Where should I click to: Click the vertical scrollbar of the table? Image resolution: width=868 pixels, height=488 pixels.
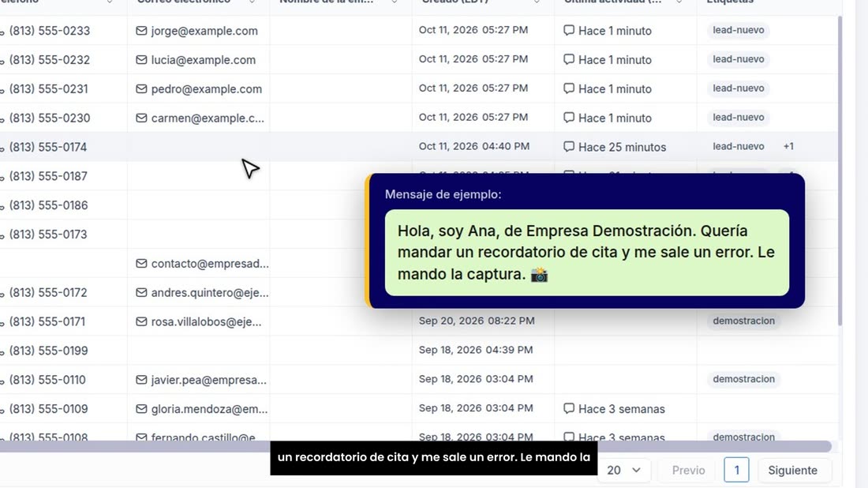[840, 171]
